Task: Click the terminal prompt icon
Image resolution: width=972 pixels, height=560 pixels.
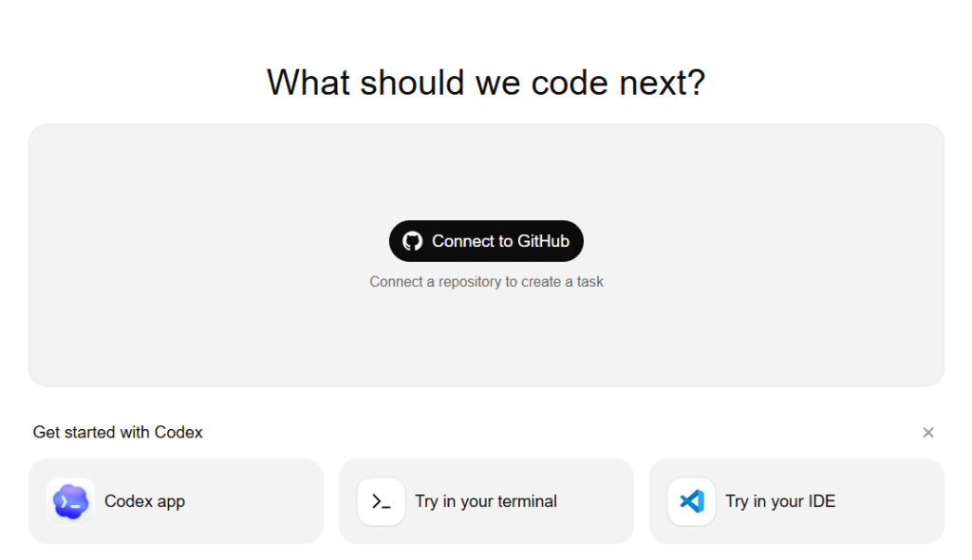Action: (381, 501)
